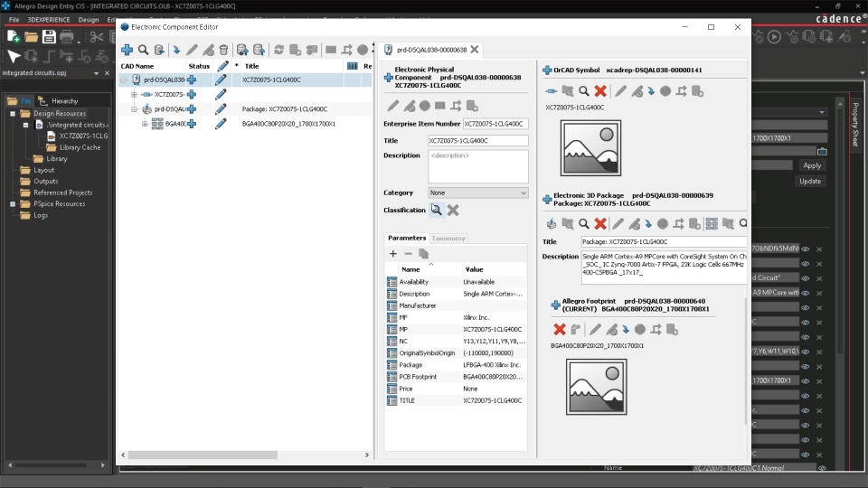Select the Parameters tab
The image size is (868, 488).
407,238
